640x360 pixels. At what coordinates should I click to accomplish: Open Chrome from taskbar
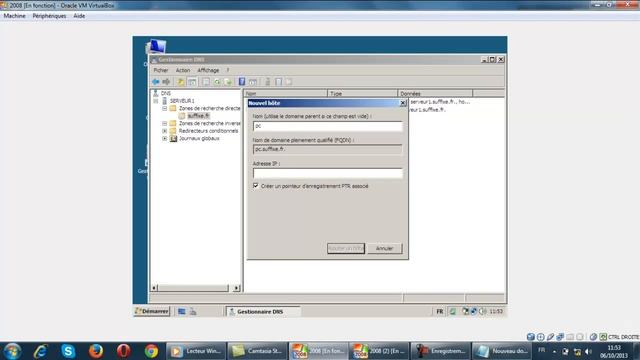tap(151, 351)
